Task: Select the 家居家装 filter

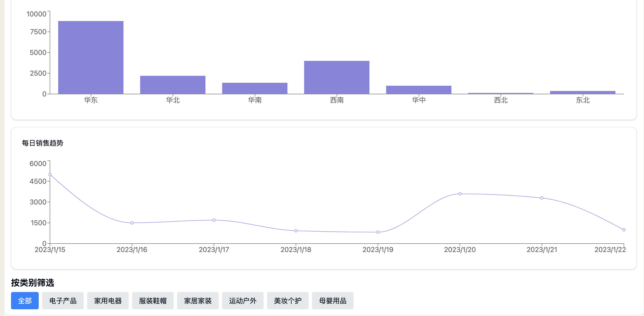Action: (198, 300)
